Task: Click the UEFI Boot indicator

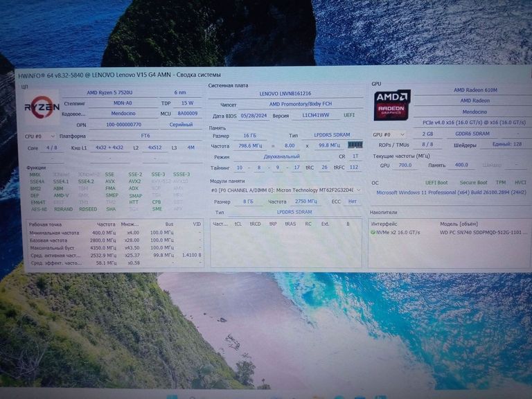Action: pyautogui.click(x=436, y=183)
